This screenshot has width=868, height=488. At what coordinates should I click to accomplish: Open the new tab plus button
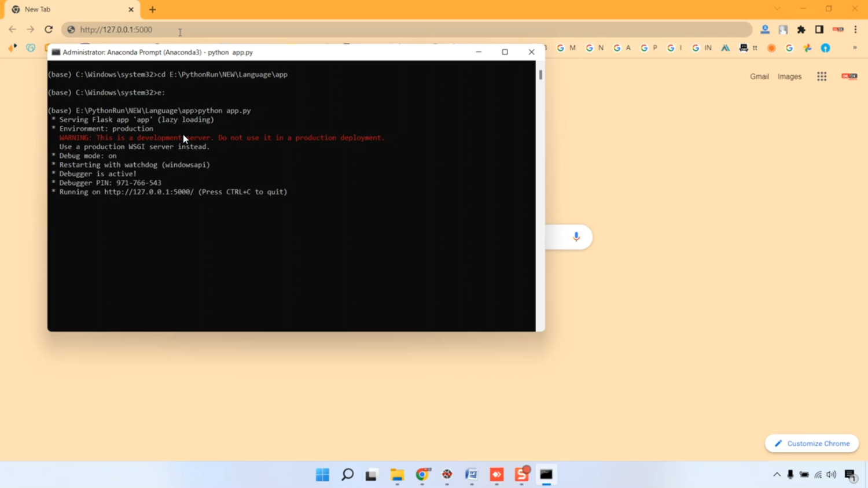pos(153,10)
